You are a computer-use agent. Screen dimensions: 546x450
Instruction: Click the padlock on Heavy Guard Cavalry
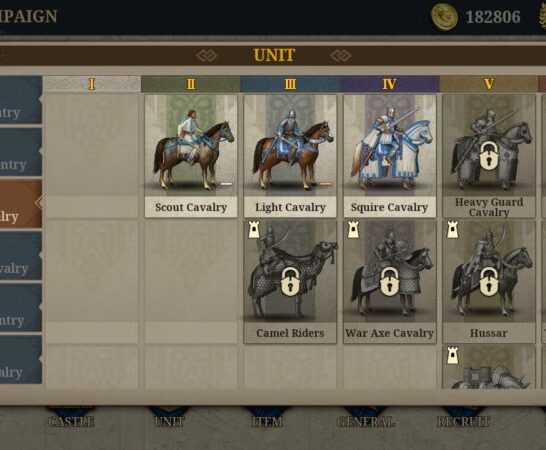[489, 156]
